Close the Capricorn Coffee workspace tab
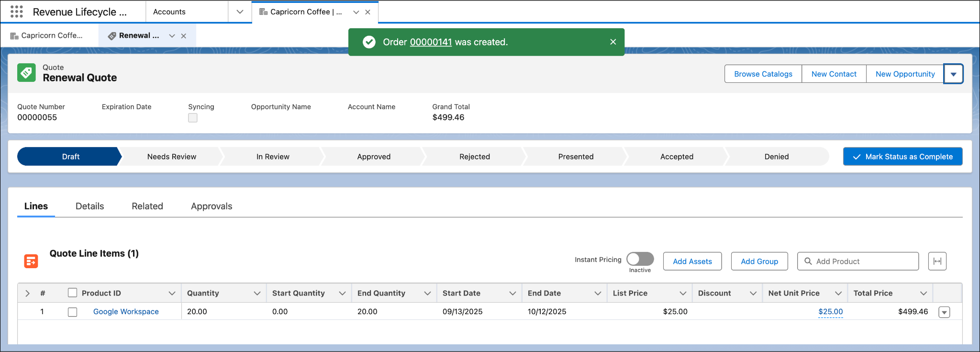 367,12
